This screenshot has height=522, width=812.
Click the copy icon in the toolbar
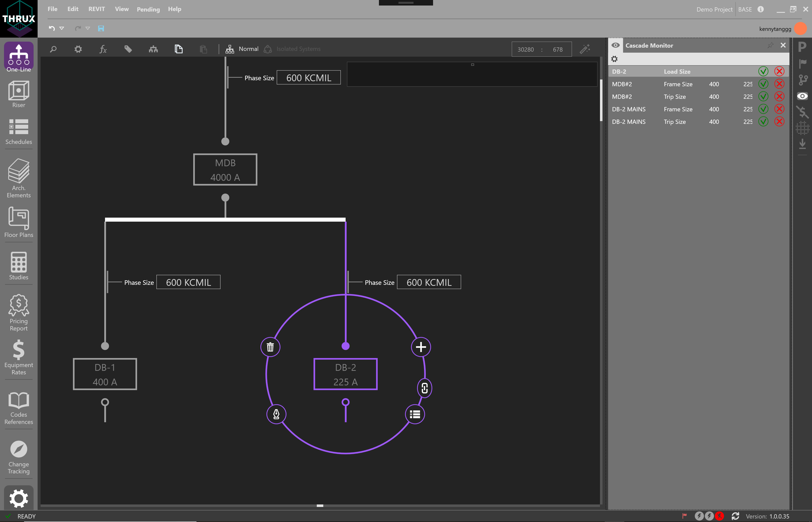click(179, 49)
